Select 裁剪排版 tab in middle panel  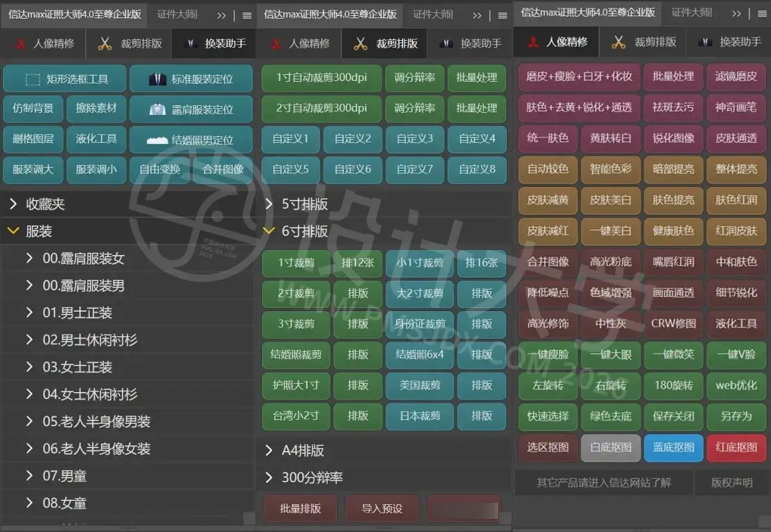pyautogui.click(x=385, y=43)
